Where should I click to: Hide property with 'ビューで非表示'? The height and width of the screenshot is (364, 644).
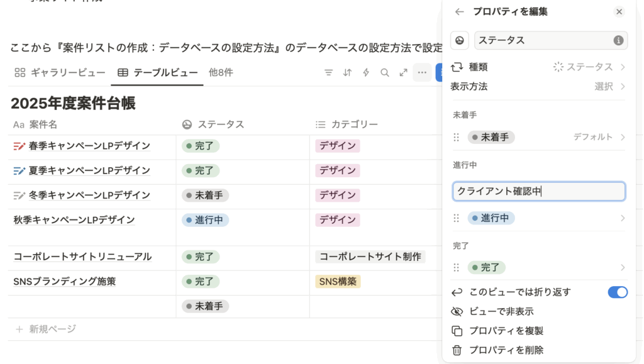point(501,312)
